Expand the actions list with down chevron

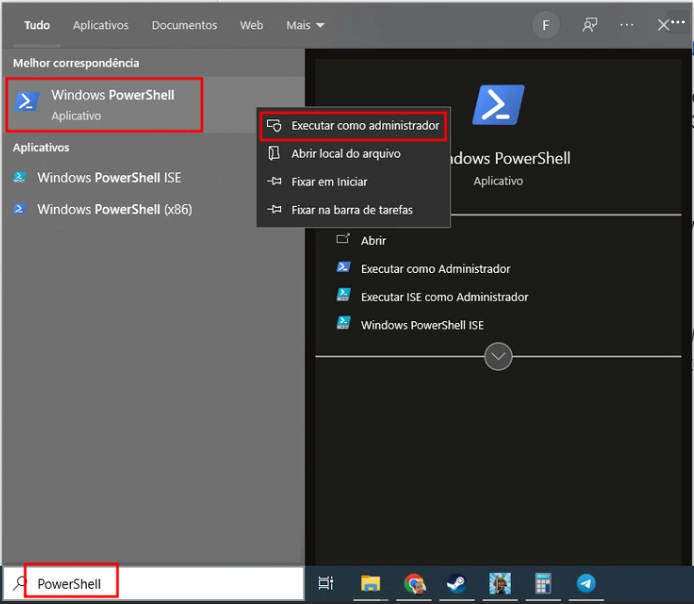tap(498, 356)
